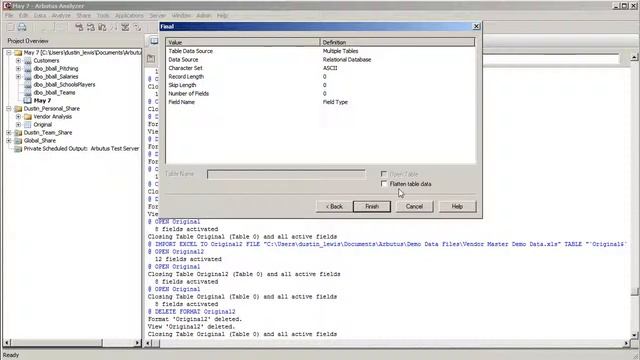The image size is (640, 360).
Task: Click the Project Overview horizontal scrollbar left arrow
Action: coord(7,343)
